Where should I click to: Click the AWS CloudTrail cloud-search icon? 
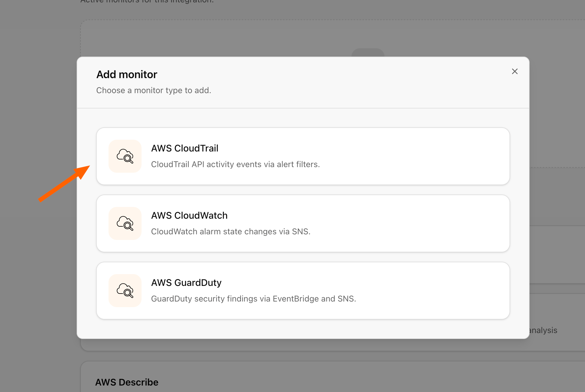coord(125,156)
